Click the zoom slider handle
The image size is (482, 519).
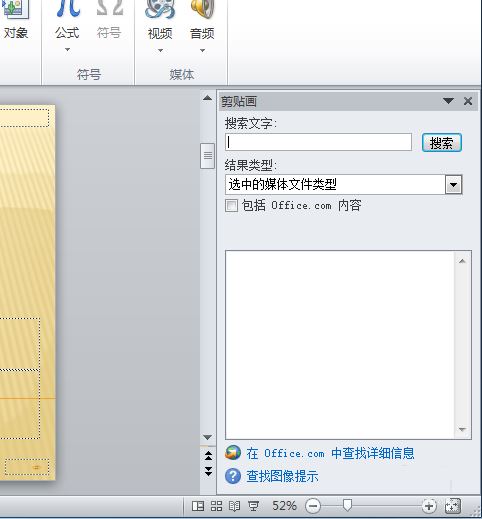click(347, 505)
